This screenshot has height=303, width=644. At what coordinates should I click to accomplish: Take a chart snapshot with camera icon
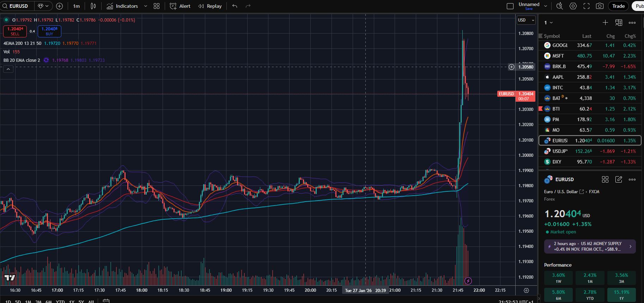pos(600,6)
